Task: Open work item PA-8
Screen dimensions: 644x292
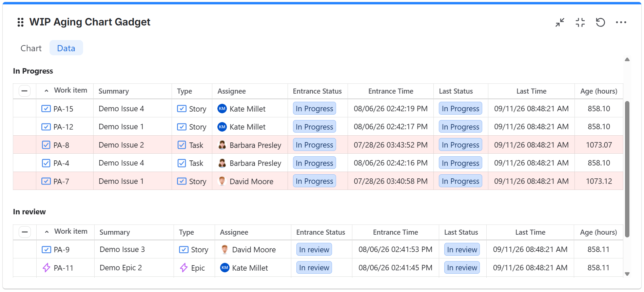Action: coord(61,145)
